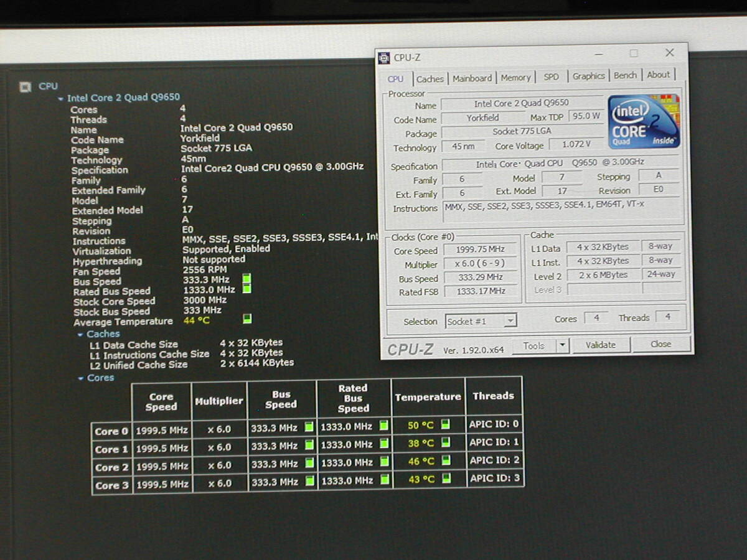Click Core 3 Rated Bus Speed green indicator
This screenshot has width=747, height=560.
(384, 480)
